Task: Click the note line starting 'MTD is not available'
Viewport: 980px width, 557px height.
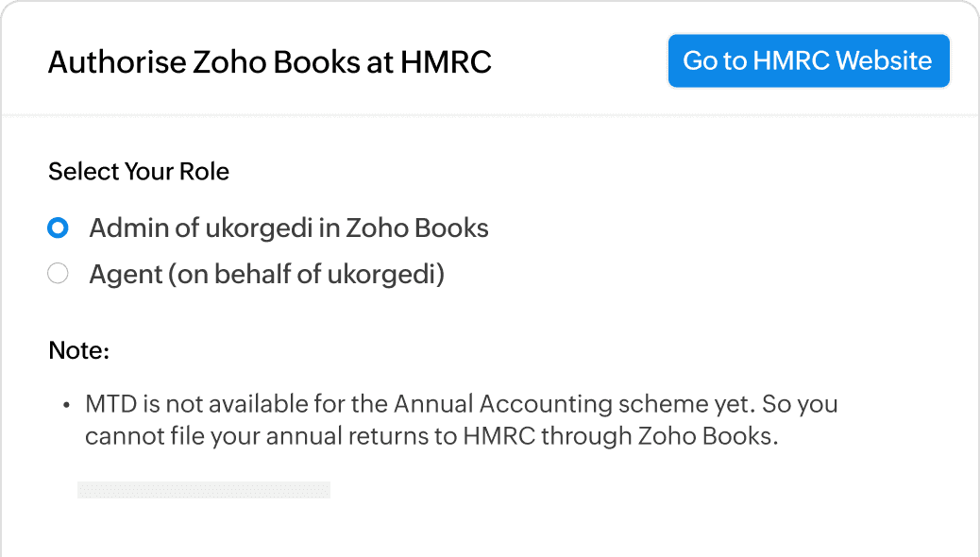Action: 461,404
